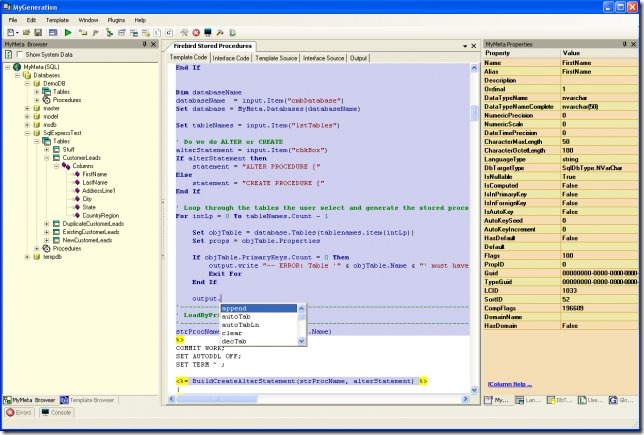Click the refresh icon in MyMeta Browser
The height and width of the screenshot is (435, 644).
click(x=9, y=55)
